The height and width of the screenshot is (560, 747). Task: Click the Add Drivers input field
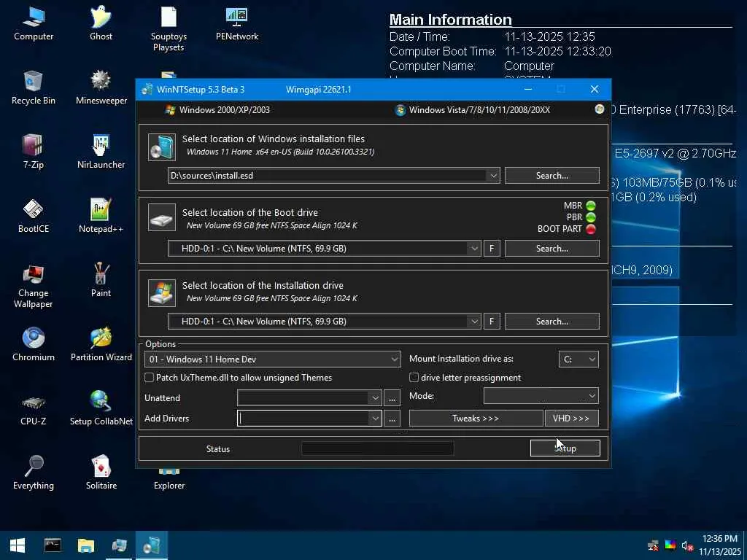click(303, 419)
